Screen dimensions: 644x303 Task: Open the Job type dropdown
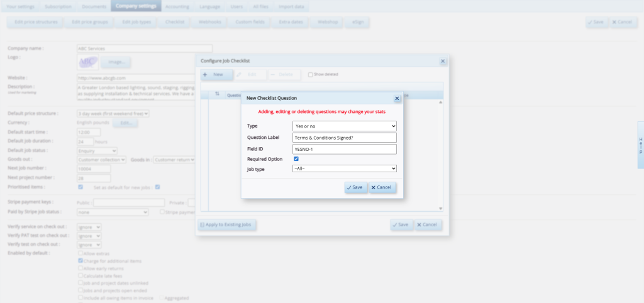[345, 168]
